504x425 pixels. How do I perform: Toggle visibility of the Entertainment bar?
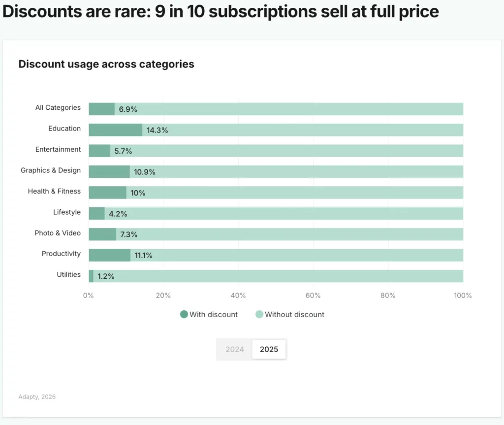click(100, 150)
